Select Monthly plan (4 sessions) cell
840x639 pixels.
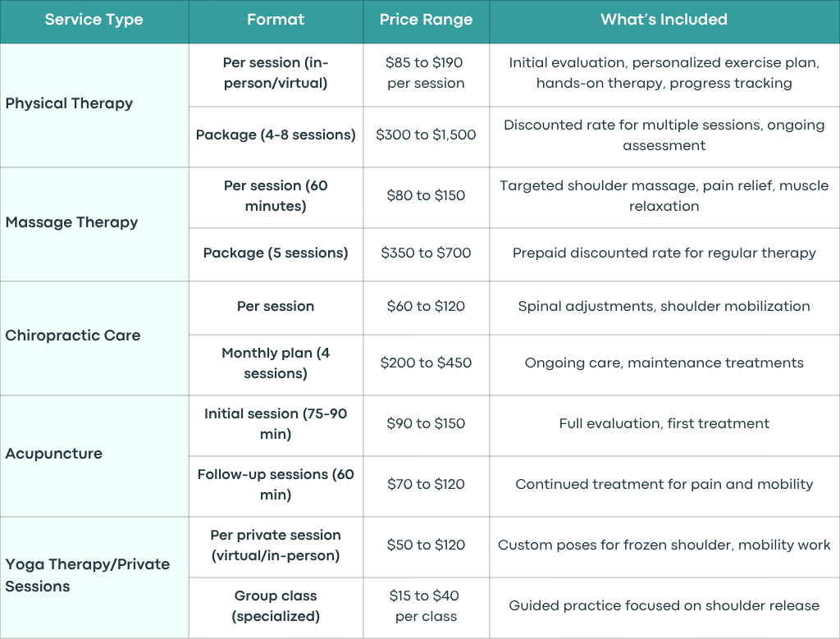(276, 365)
